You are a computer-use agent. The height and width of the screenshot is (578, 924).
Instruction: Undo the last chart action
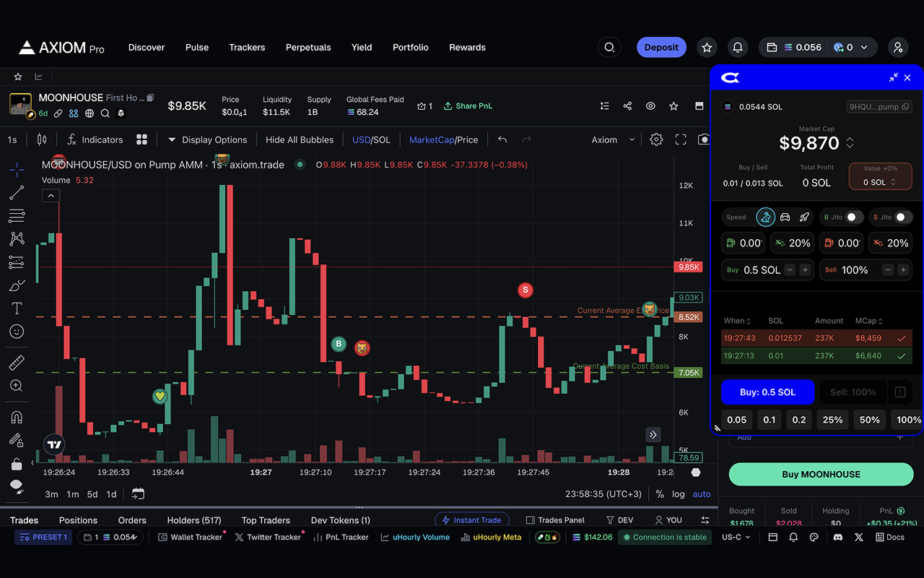(x=502, y=139)
